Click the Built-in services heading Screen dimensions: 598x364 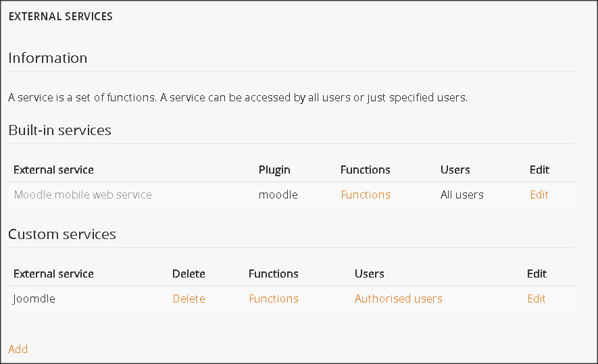point(59,130)
